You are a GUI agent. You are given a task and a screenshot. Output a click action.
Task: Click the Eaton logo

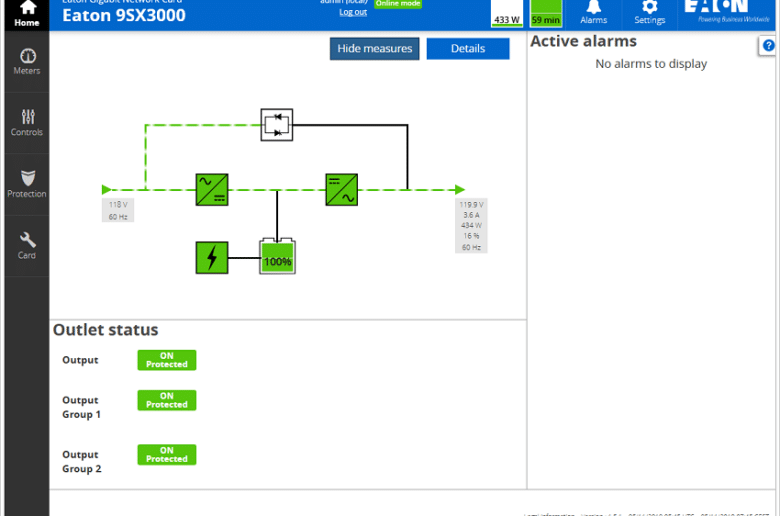pyautogui.click(x=727, y=12)
